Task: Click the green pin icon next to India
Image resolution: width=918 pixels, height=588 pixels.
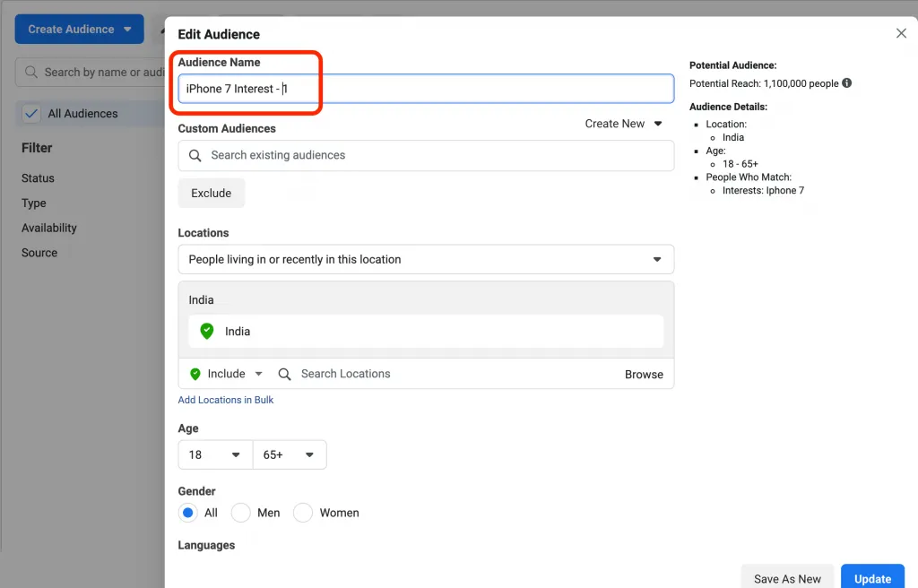Action: pyautogui.click(x=207, y=331)
